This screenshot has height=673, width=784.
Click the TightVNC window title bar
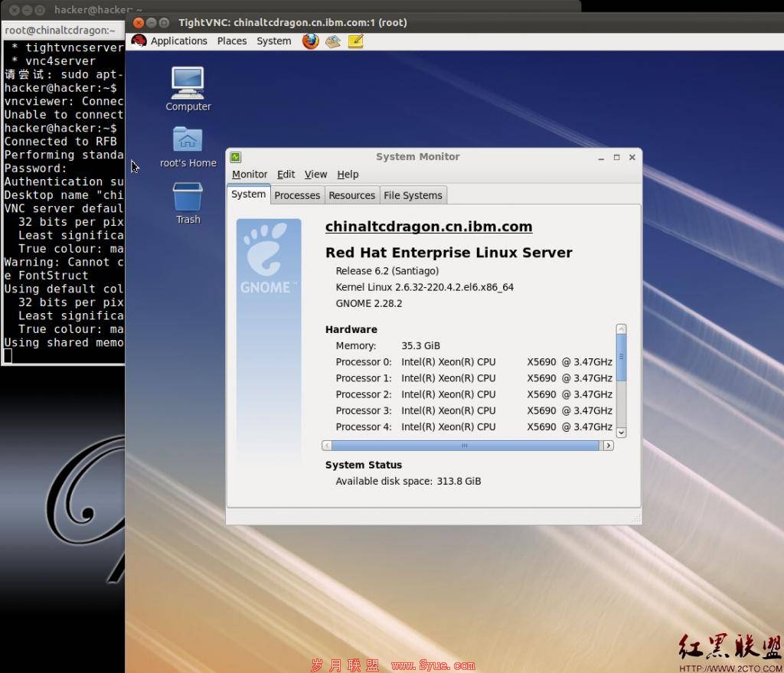pyautogui.click(x=454, y=22)
